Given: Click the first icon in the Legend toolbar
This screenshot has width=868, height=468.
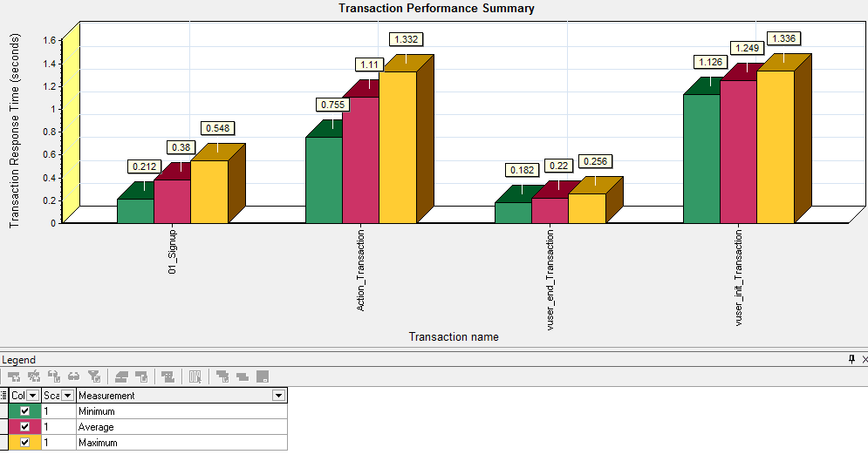Looking at the screenshot, I should point(14,376).
